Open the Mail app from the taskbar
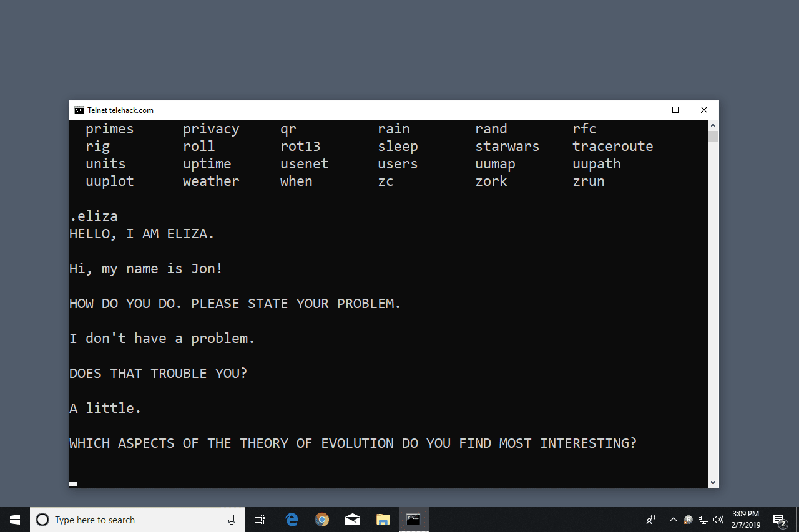 click(x=353, y=520)
